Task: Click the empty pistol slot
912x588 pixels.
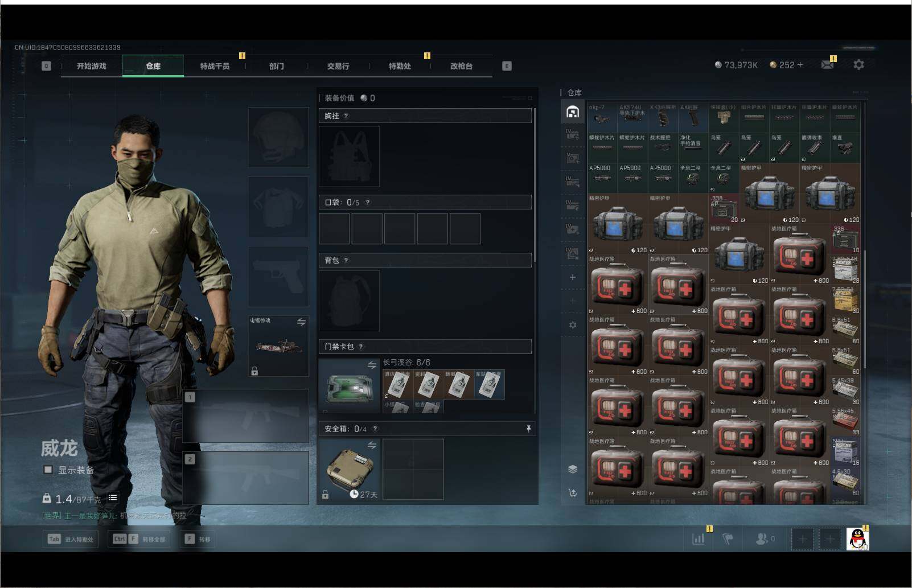Action: (278, 277)
